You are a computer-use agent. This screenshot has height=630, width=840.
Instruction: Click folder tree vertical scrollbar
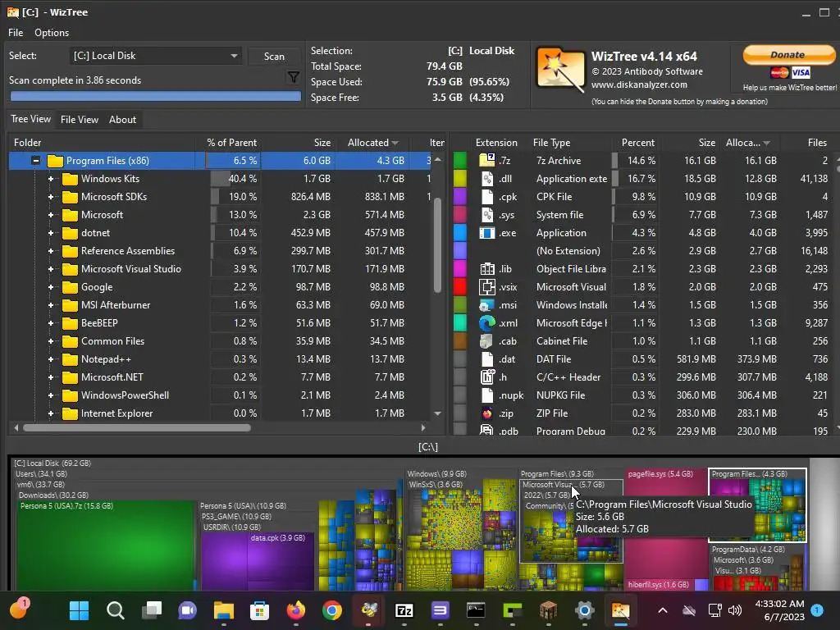(x=438, y=245)
